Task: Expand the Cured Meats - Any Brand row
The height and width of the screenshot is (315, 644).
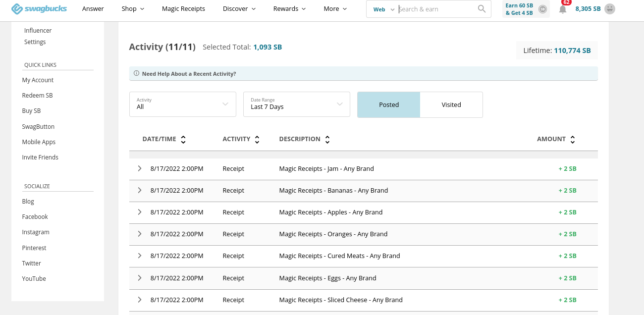Action: point(140,256)
